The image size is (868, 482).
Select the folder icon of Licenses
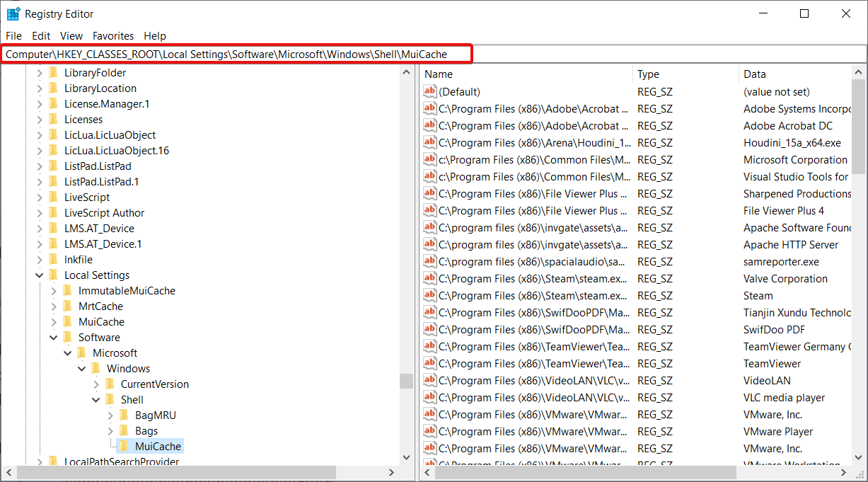click(x=53, y=120)
